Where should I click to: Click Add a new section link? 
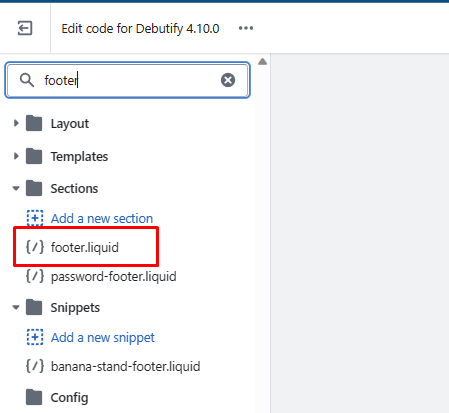(x=102, y=219)
